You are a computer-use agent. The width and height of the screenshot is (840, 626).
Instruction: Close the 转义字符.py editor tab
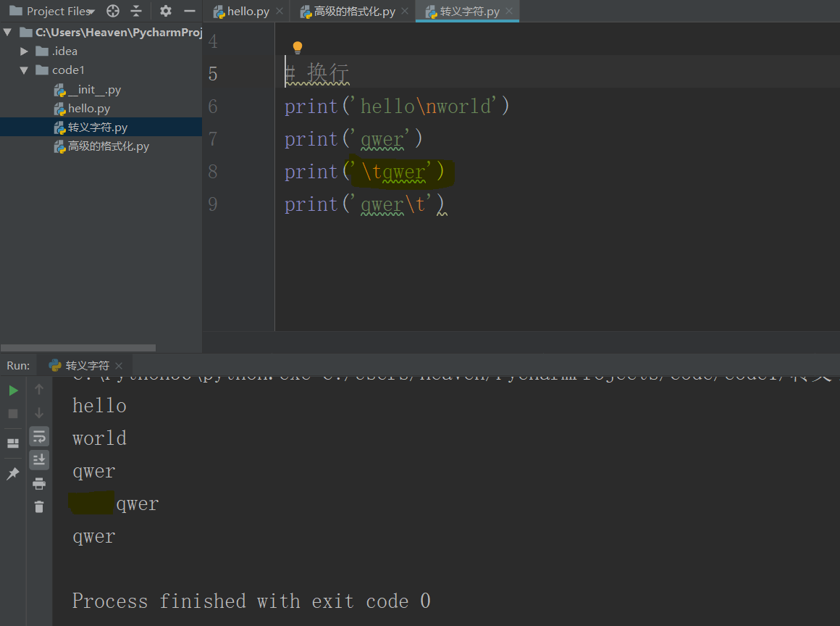pyautogui.click(x=509, y=11)
